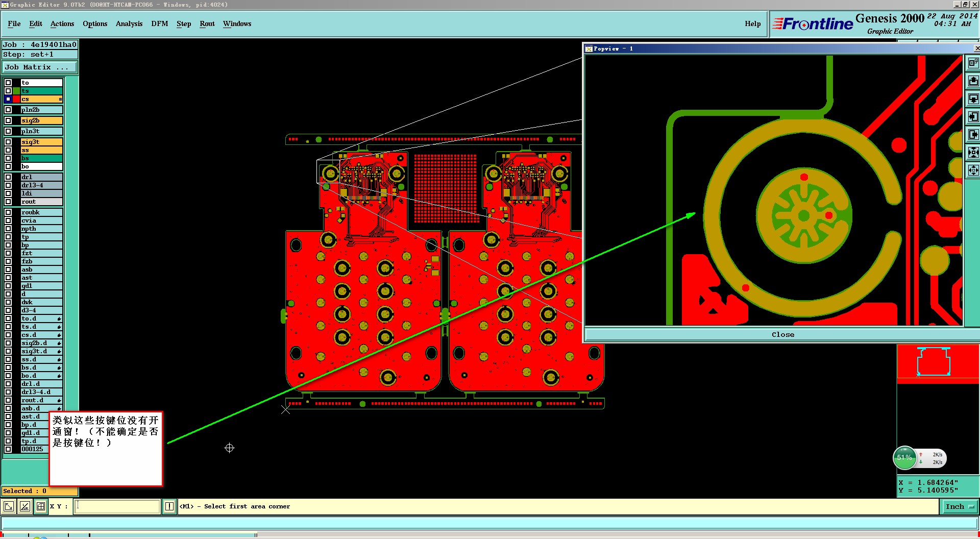Click the edit-lock icon on ss.d row
Image resolution: width=980 pixels, height=539 pixels.
pyautogui.click(x=59, y=360)
